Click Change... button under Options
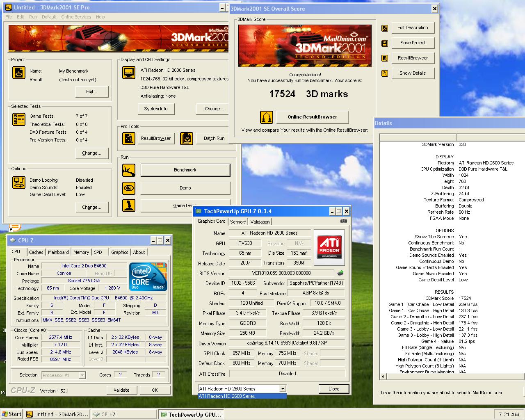Image resolution: width=525 pixels, height=420 pixels. (x=92, y=207)
